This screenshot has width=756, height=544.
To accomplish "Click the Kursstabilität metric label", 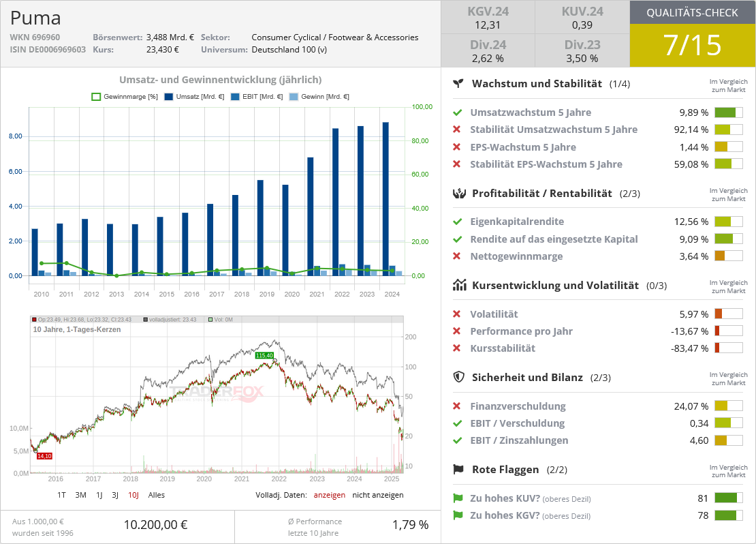I will (503, 348).
